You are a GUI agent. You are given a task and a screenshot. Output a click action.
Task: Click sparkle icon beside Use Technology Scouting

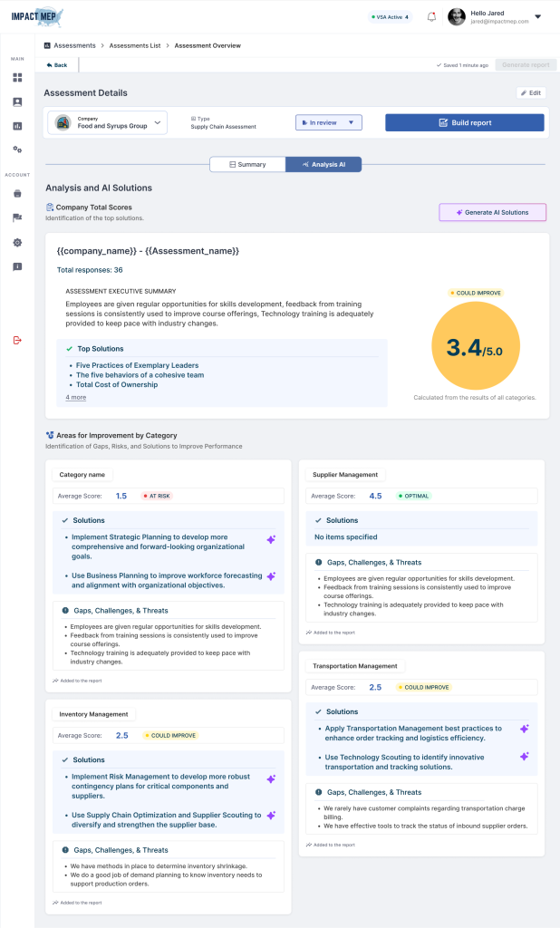tap(524, 756)
